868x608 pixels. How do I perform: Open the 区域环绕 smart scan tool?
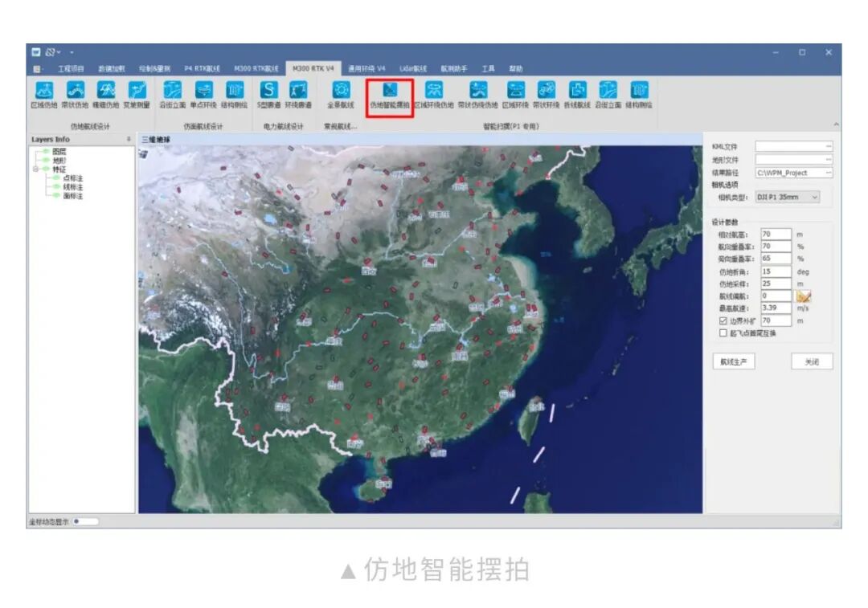pos(516,95)
